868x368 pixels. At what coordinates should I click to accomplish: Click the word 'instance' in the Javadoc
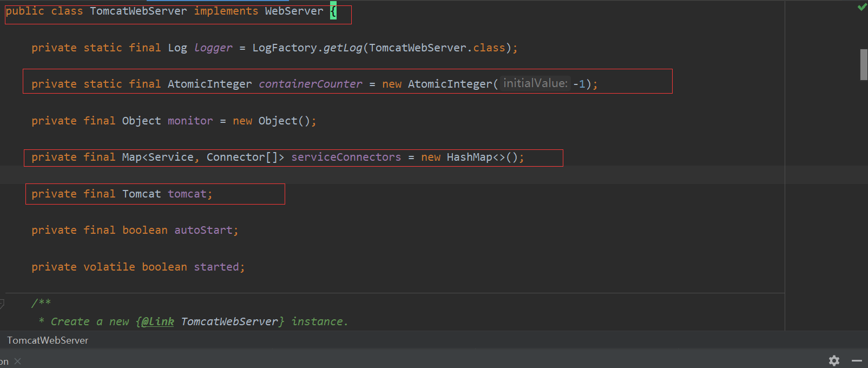click(x=317, y=321)
